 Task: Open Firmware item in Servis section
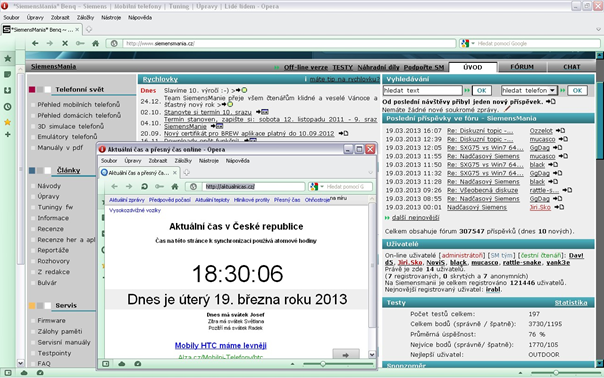[52, 321]
